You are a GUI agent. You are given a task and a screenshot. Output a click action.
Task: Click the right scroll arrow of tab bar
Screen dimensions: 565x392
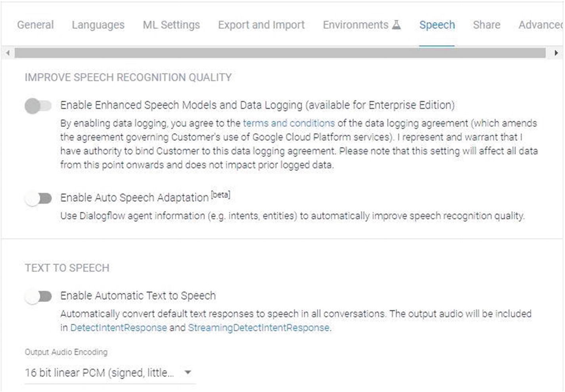point(556,53)
